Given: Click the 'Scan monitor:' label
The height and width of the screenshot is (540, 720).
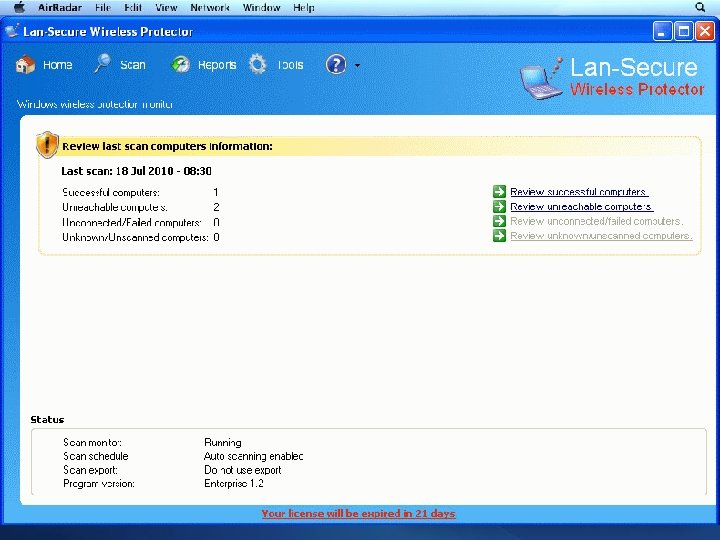Looking at the screenshot, I should click(x=92, y=443).
